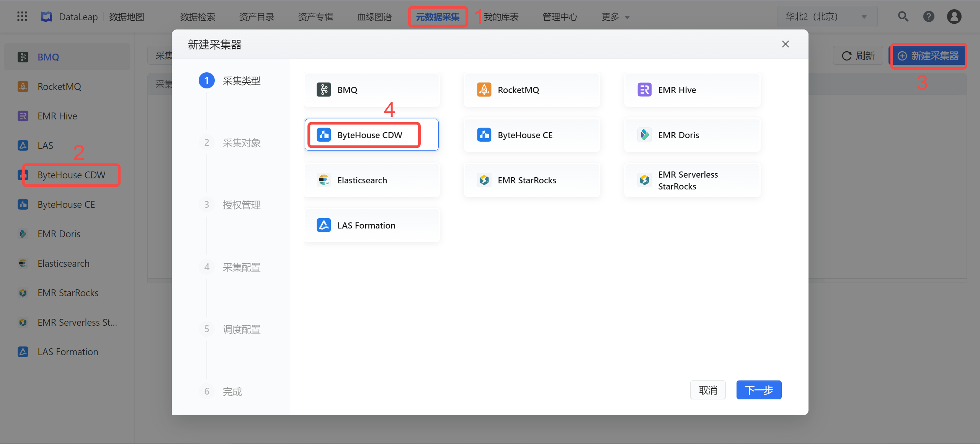Click 数据地图 product title

(x=127, y=17)
